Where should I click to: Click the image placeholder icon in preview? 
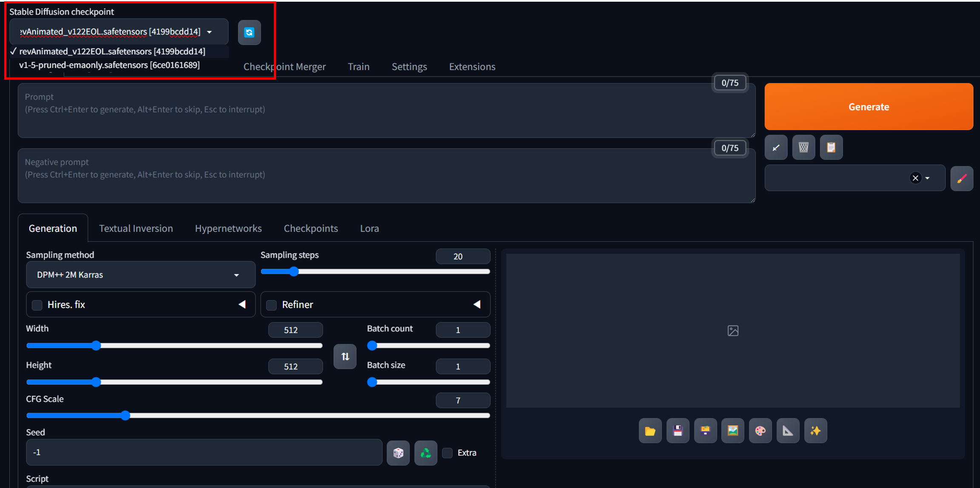click(x=733, y=331)
